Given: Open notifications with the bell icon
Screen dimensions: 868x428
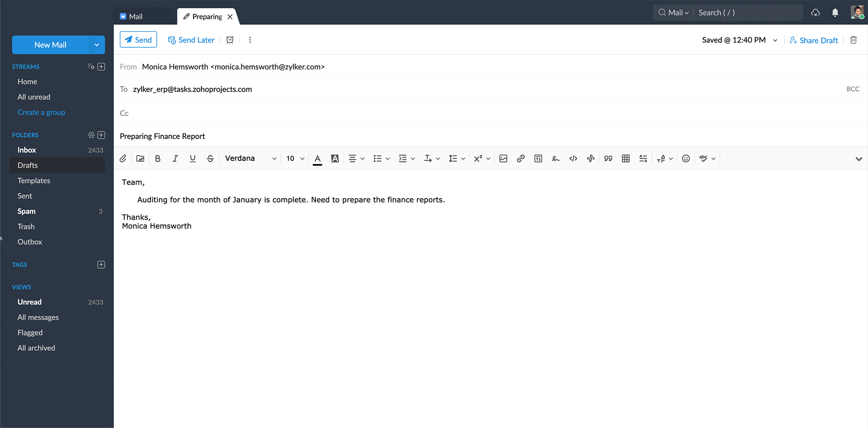Looking at the screenshot, I should click(835, 13).
